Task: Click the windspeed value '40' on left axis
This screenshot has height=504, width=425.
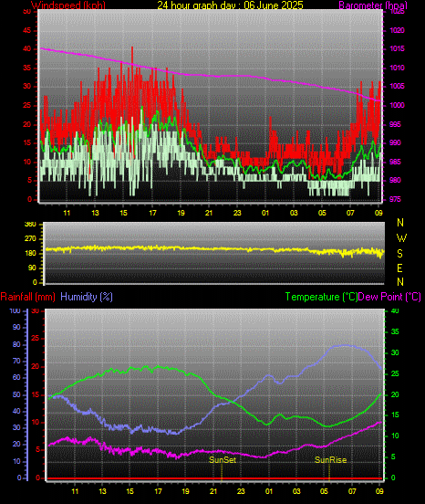Action: coord(27,49)
